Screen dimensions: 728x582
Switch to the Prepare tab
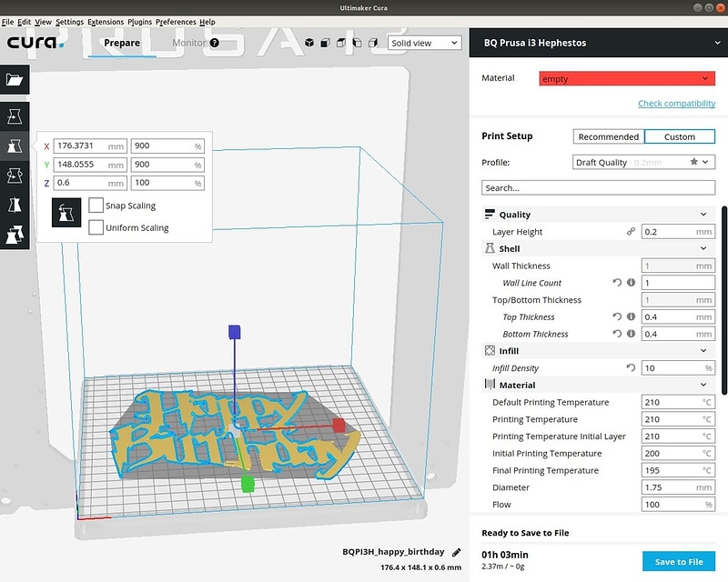(x=122, y=43)
